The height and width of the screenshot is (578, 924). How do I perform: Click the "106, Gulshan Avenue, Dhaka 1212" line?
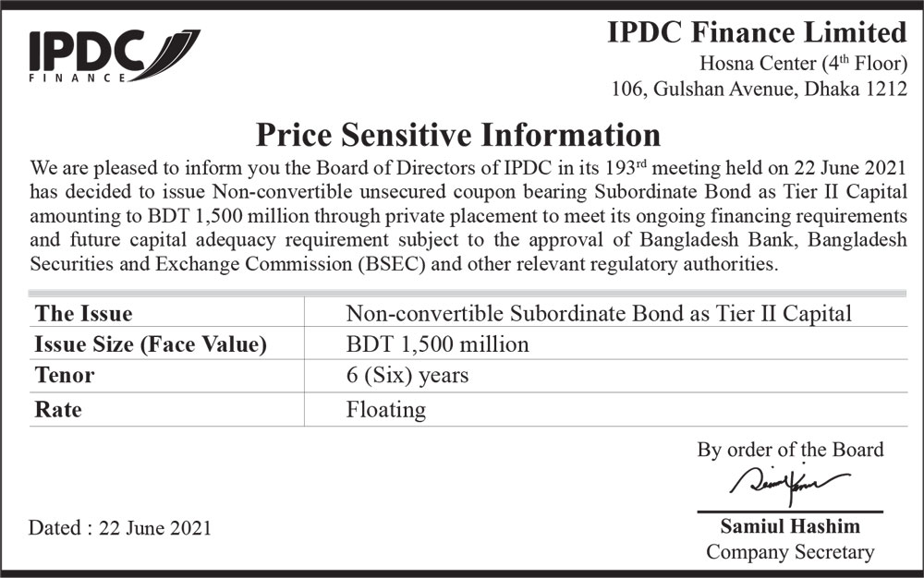coord(760,89)
